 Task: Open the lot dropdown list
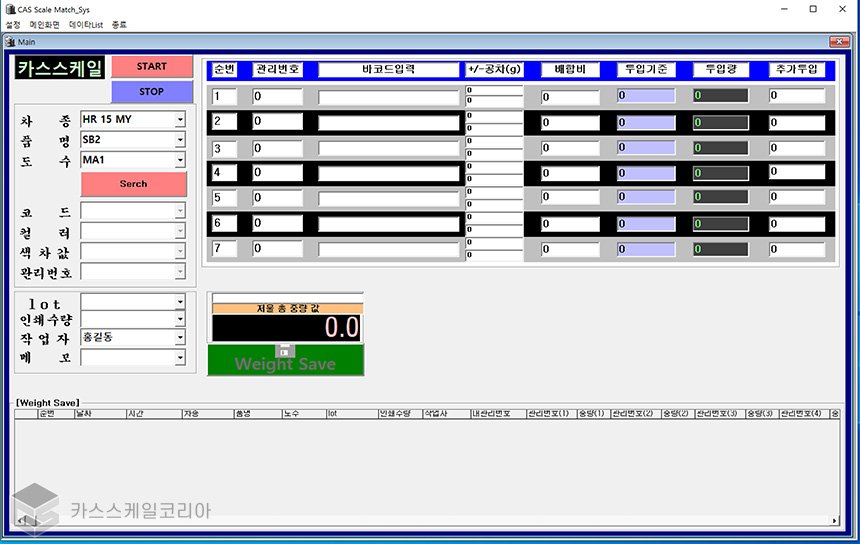[x=180, y=302]
